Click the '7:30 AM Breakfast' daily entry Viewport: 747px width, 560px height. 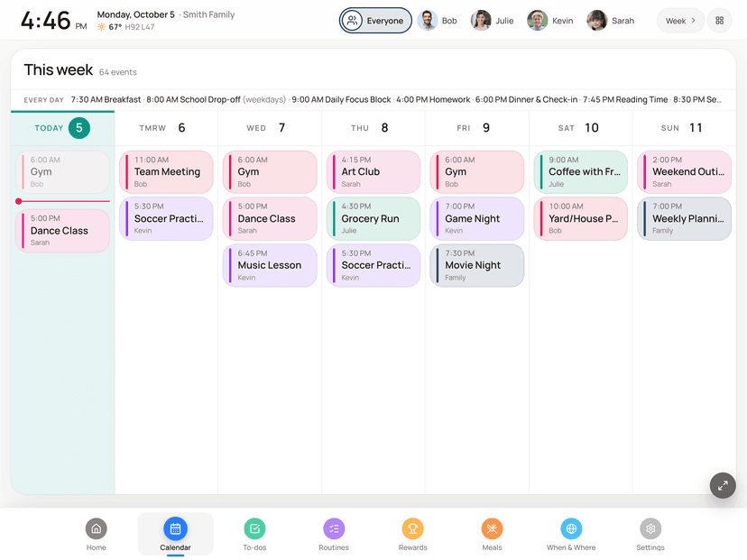pos(106,99)
